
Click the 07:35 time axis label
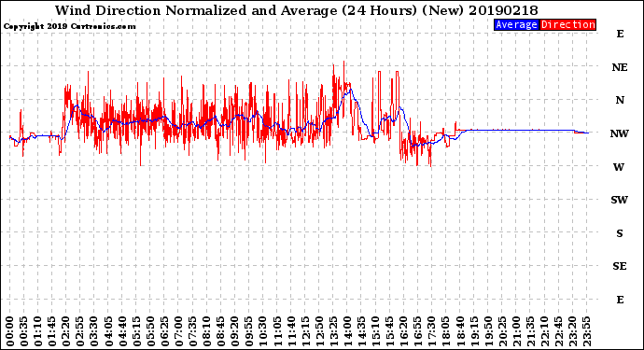point(192,331)
